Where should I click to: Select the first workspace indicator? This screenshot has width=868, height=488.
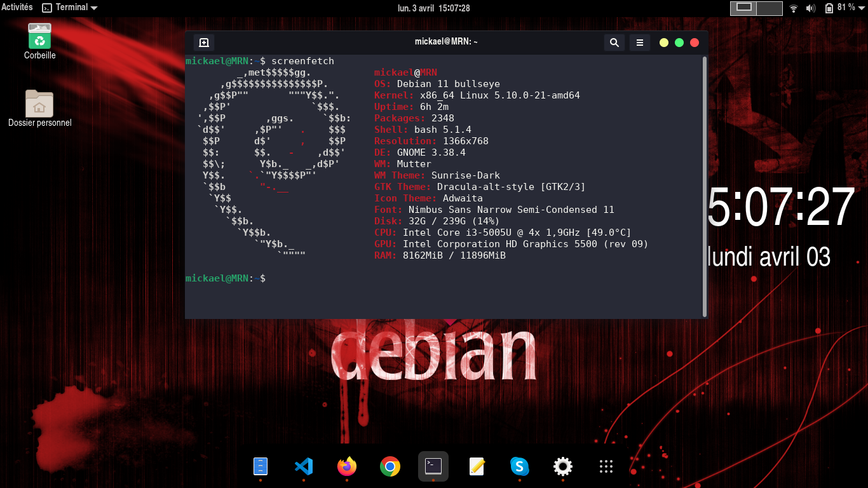(x=744, y=8)
